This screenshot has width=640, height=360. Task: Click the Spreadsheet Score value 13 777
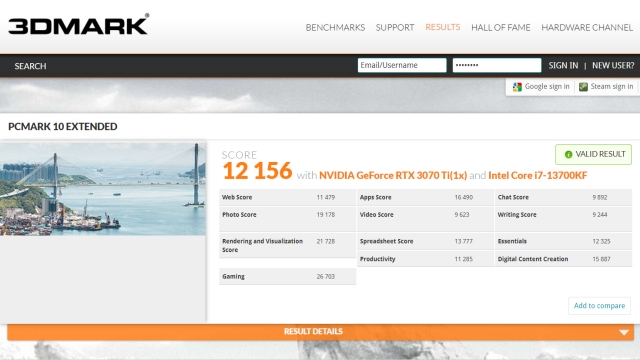[464, 241]
